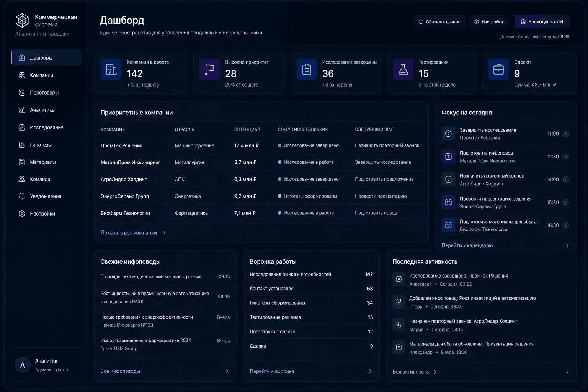Go to Команда in the sidebar
The width and height of the screenshot is (588, 392).
pyautogui.click(x=46, y=179)
